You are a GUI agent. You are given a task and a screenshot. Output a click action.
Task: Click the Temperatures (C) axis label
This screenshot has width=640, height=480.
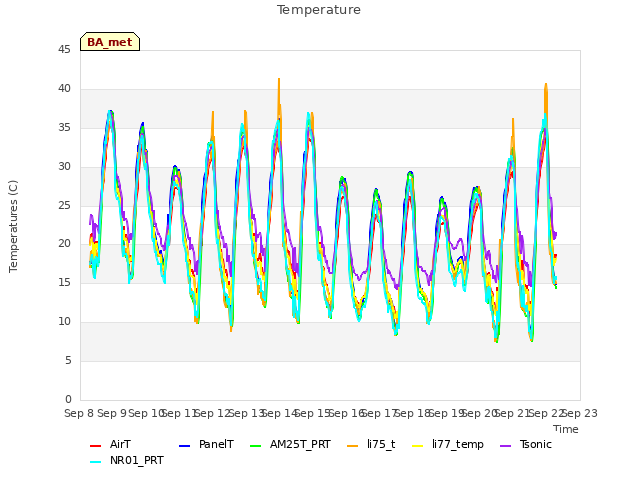coord(13,226)
